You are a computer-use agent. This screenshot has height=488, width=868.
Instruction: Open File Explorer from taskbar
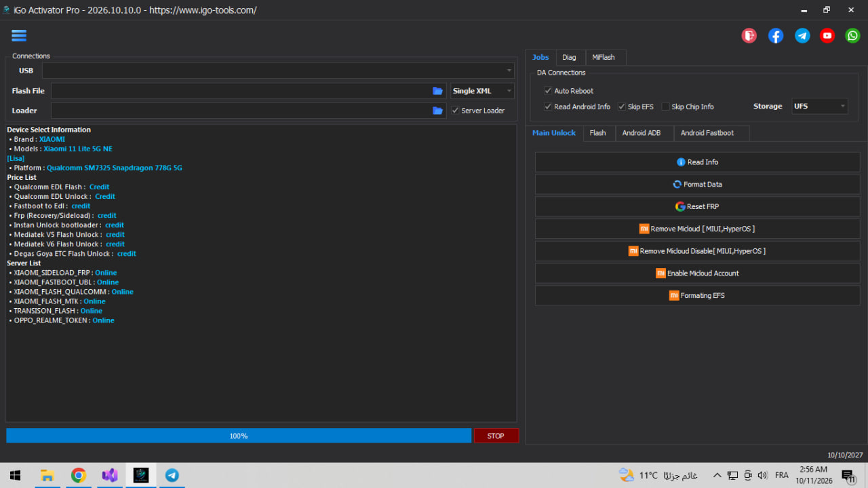point(47,475)
